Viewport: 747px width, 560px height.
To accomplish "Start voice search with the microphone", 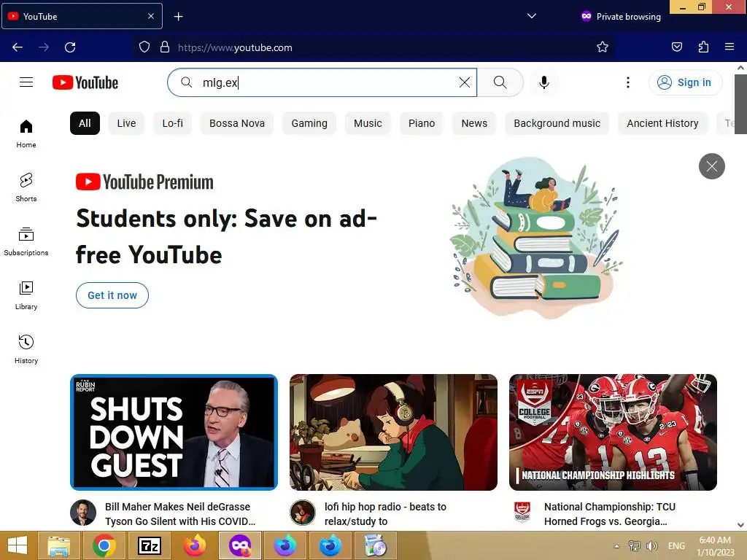I will point(544,82).
